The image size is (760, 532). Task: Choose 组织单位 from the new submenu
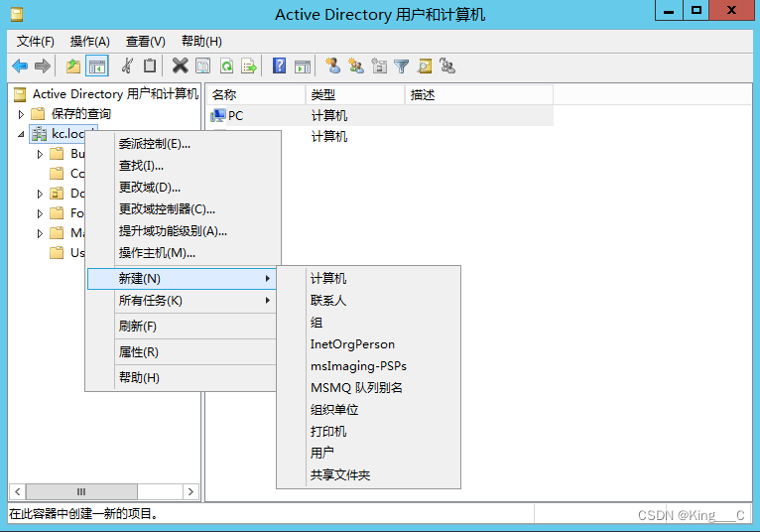pos(368,409)
